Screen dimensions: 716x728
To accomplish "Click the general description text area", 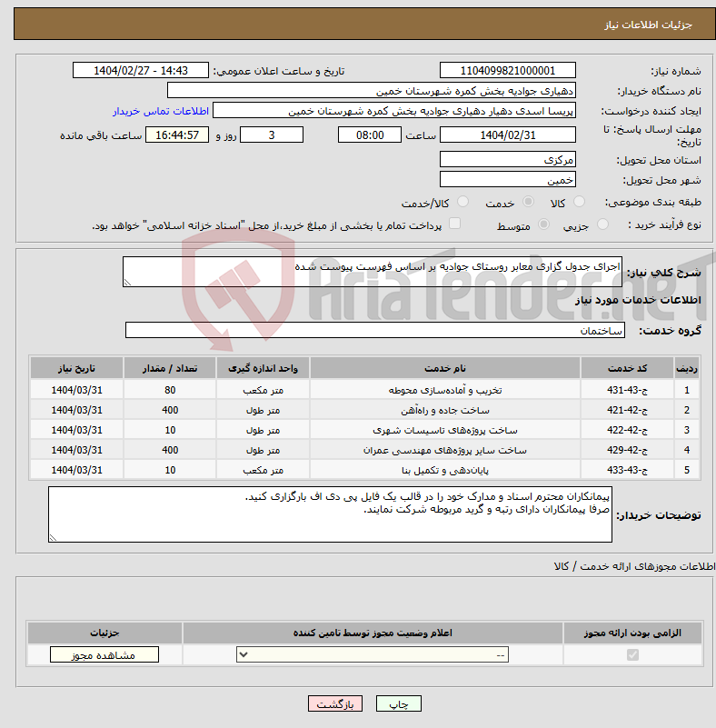I will point(373,272).
